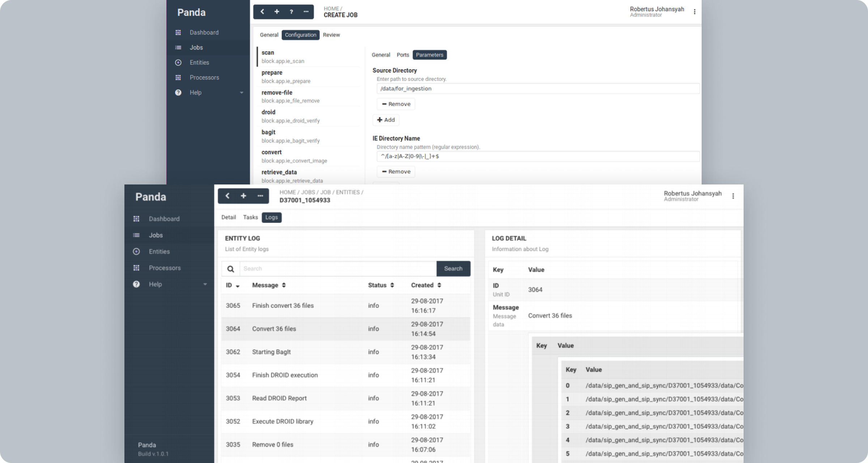Open user kebab menu in entity log window
Viewport: 868px width, 463px height.
[x=733, y=196]
